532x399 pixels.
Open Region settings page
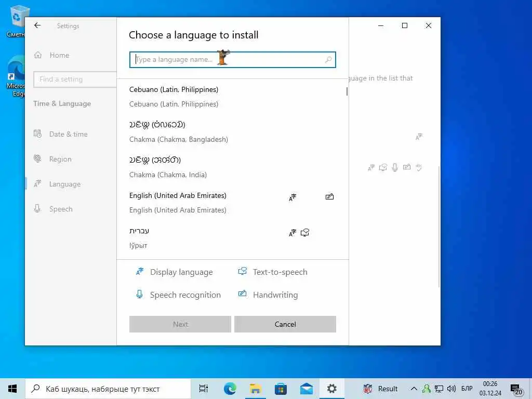[x=60, y=159]
